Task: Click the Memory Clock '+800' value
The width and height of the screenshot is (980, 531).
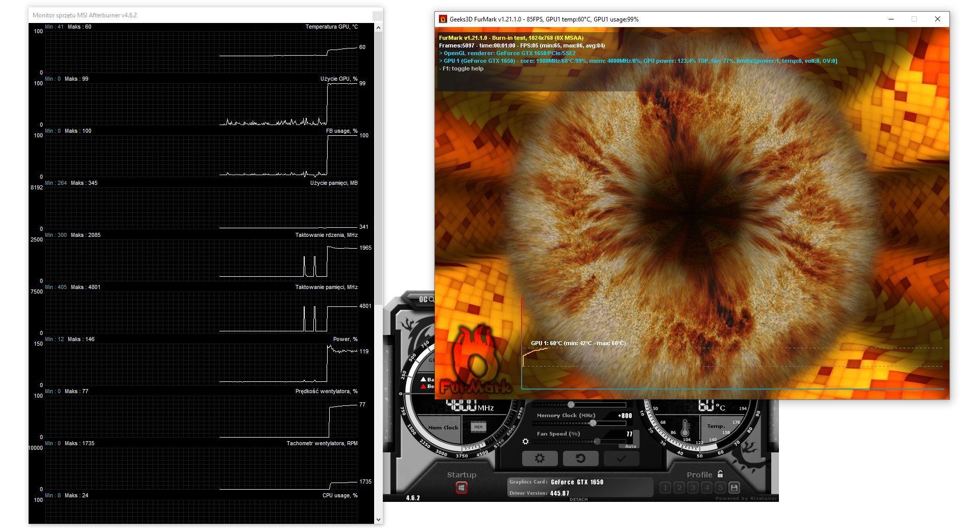Action: point(625,416)
